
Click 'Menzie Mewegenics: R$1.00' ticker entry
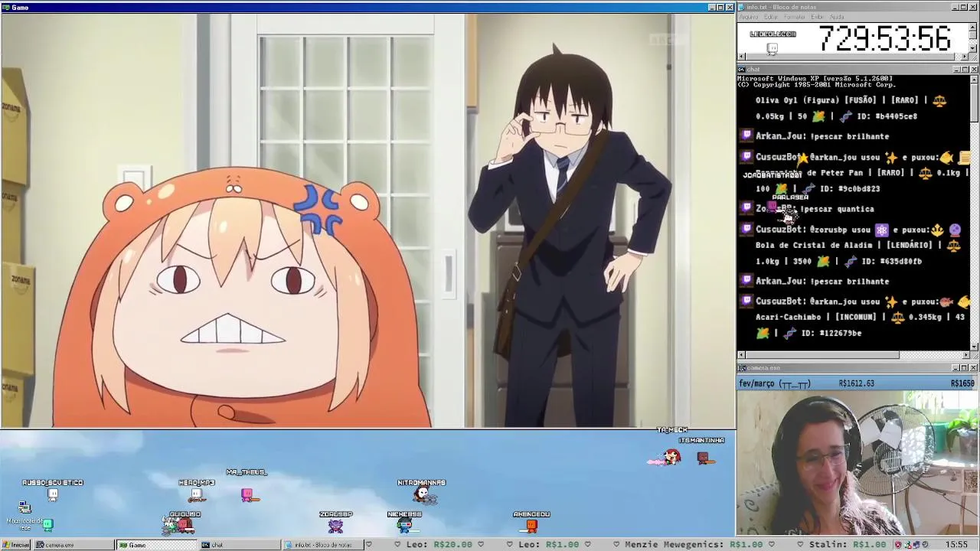coord(694,545)
